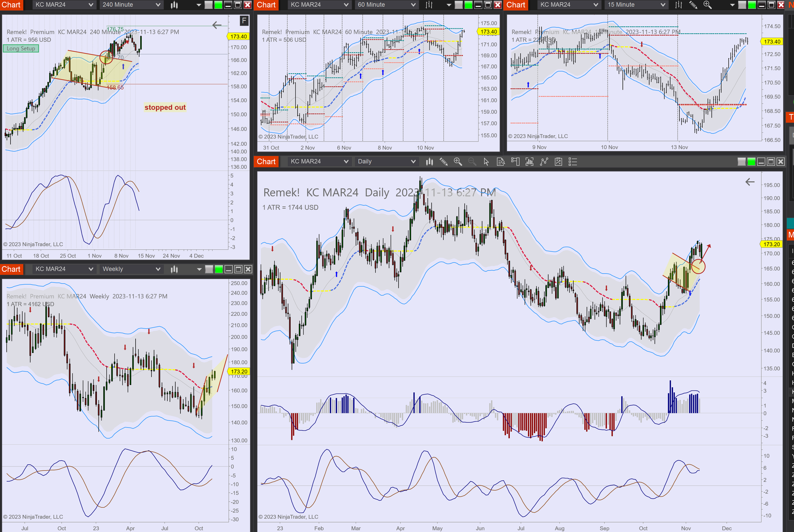Expand the 240 Minute interval dropdown
794x532 pixels.
131,5
